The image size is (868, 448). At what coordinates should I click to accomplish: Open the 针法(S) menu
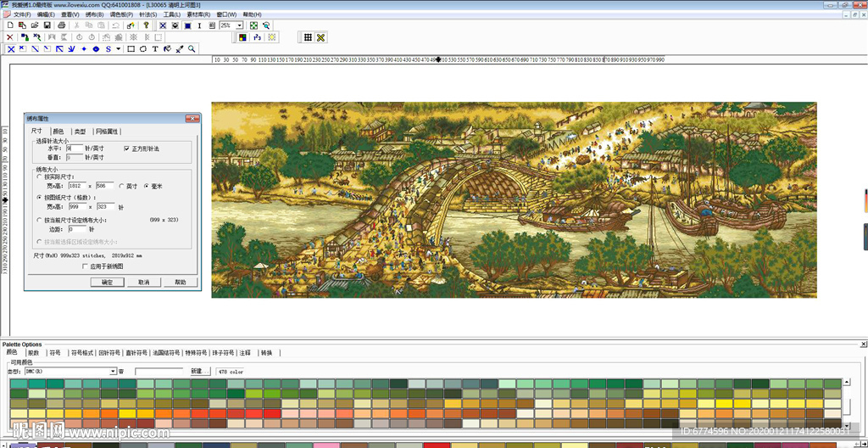point(147,14)
